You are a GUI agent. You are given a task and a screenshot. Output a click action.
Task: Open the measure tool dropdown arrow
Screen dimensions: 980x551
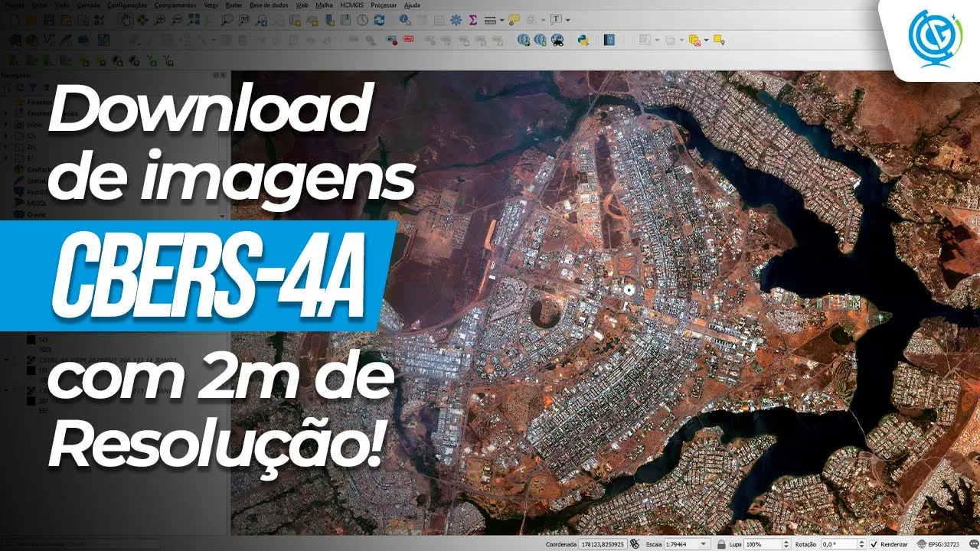pyautogui.click(x=501, y=20)
